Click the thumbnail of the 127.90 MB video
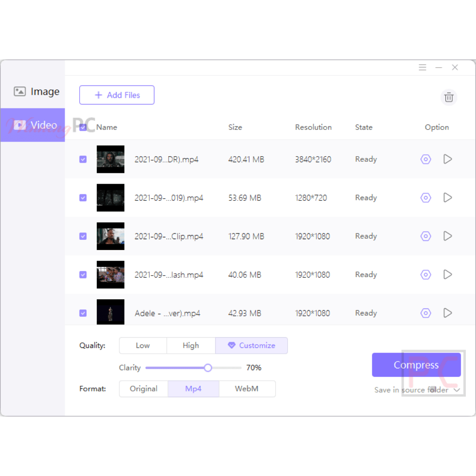 click(x=110, y=236)
